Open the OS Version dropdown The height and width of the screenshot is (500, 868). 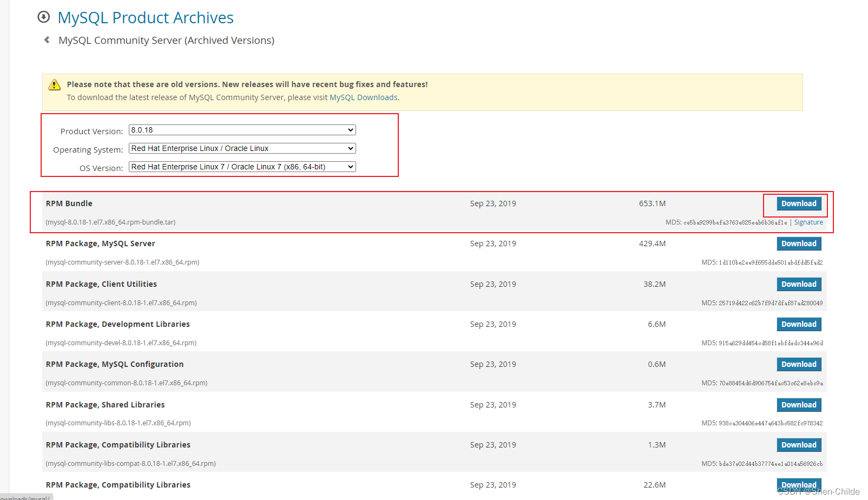point(242,167)
